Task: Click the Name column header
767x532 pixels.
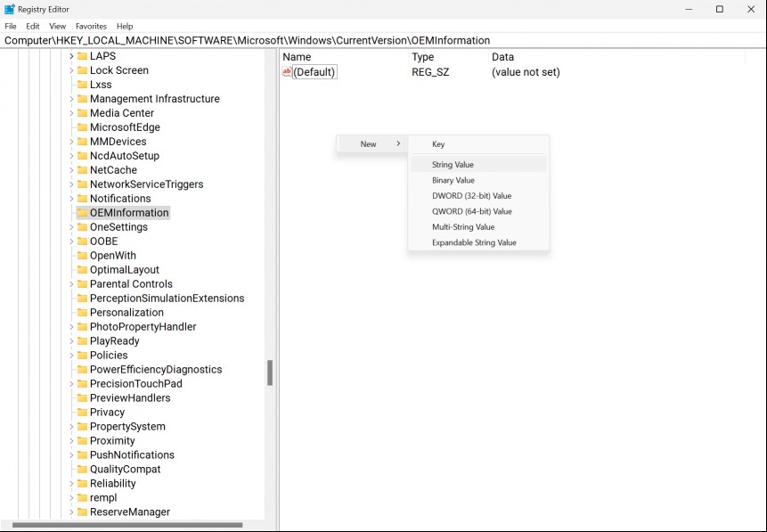Action: pyautogui.click(x=345, y=57)
